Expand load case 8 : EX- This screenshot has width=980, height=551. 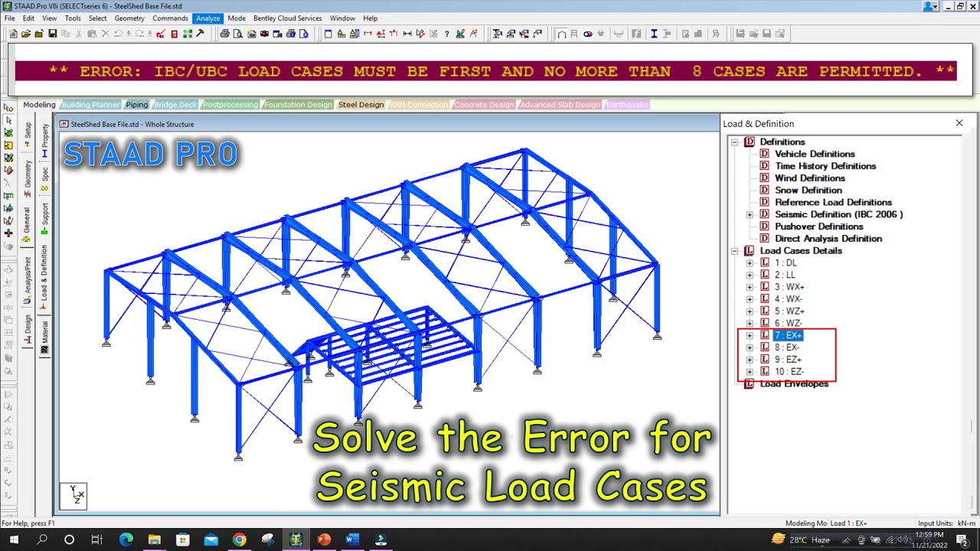click(x=750, y=347)
